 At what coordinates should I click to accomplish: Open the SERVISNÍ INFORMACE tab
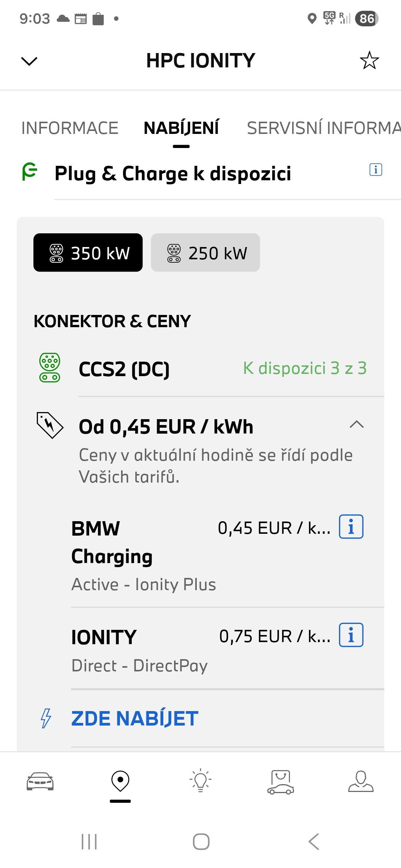(x=323, y=128)
